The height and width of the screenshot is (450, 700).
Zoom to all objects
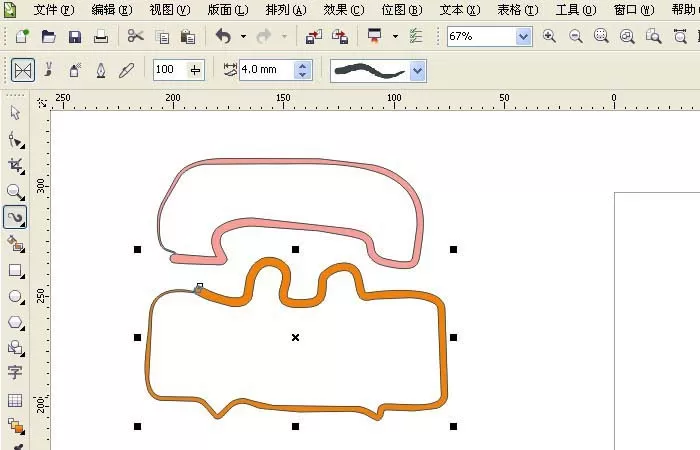[627, 36]
